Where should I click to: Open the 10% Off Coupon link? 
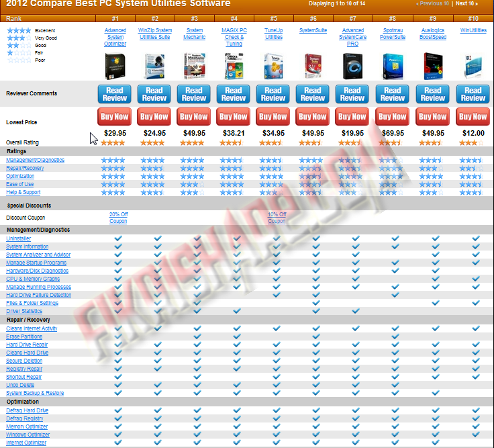tap(277, 218)
